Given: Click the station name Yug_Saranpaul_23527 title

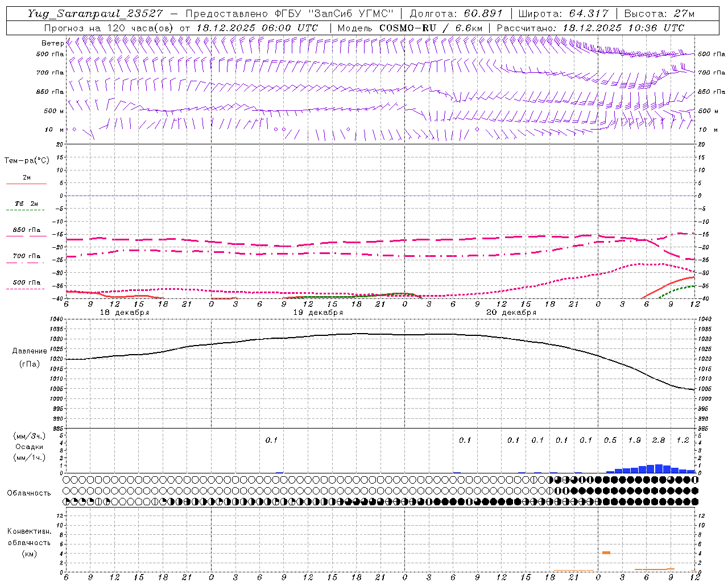Looking at the screenshot, I should (95, 14).
